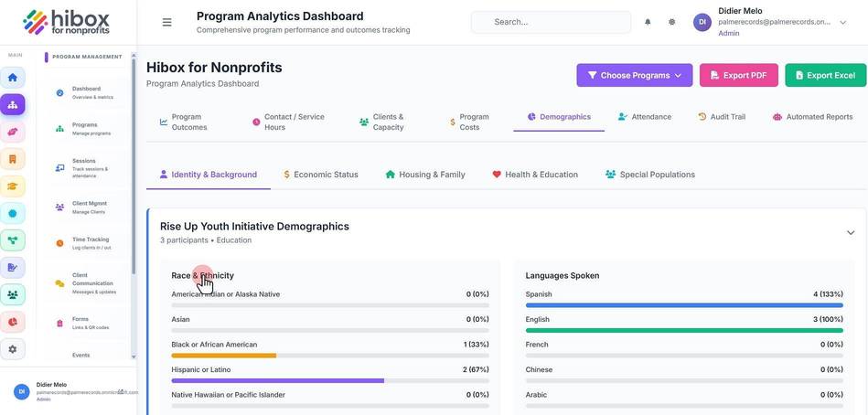The image size is (868, 415).
Task: Click the pie chart sidebar icon
Action: 12,322
